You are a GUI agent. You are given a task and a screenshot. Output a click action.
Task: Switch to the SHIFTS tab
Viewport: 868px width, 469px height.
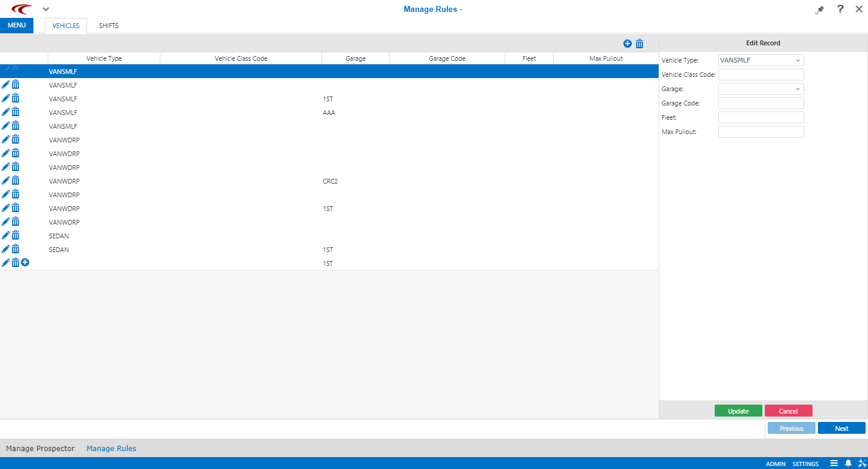[109, 26]
